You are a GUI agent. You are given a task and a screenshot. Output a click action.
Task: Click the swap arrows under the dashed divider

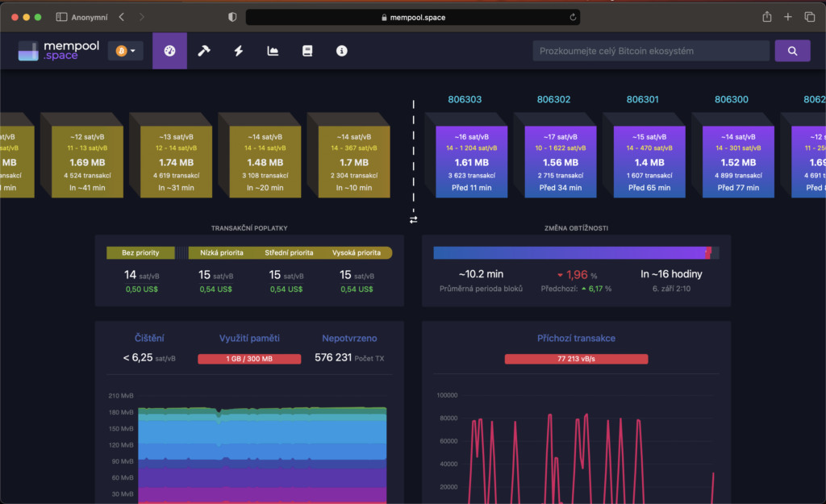[x=414, y=219]
